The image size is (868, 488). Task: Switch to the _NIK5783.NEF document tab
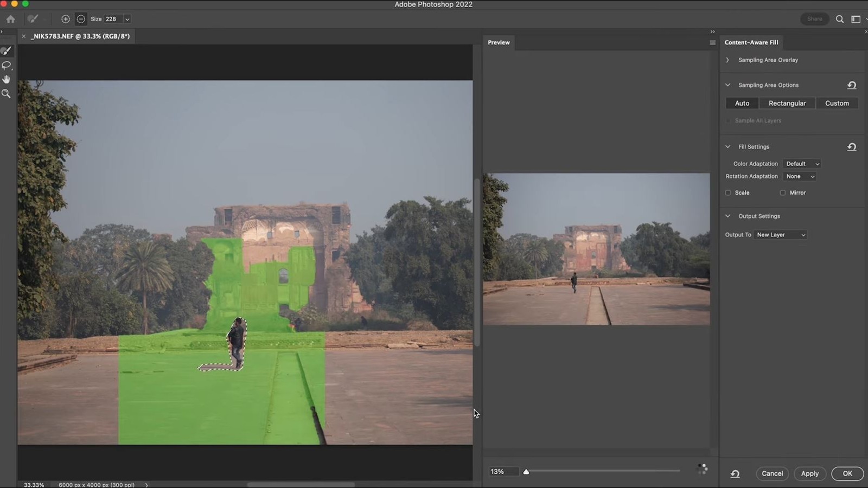80,36
